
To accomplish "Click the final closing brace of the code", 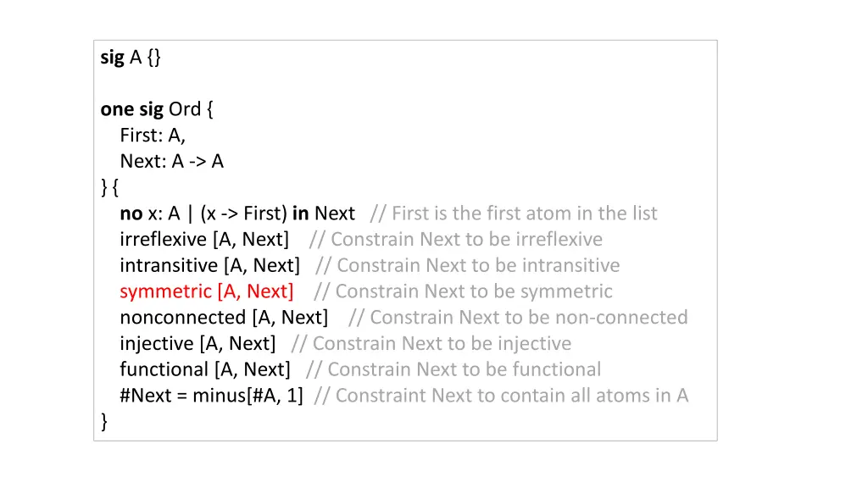I will 104,422.
